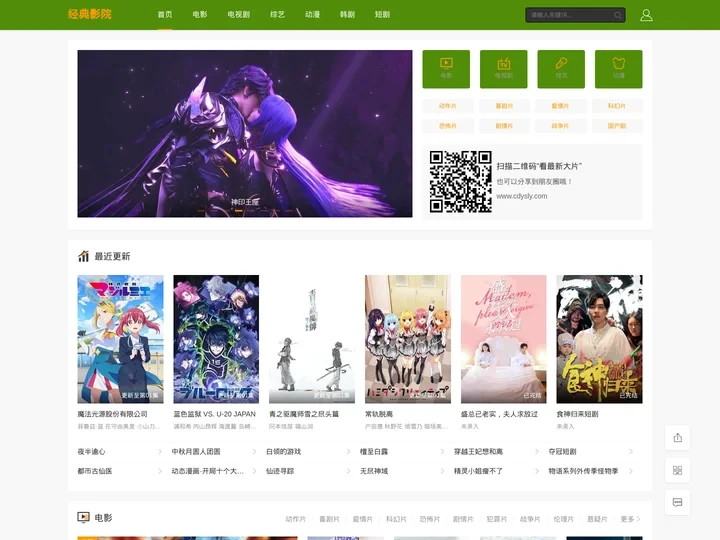The width and height of the screenshot is (720, 540).
Task: Show QR code via floating sidebar icon
Action: click(677, 470)
